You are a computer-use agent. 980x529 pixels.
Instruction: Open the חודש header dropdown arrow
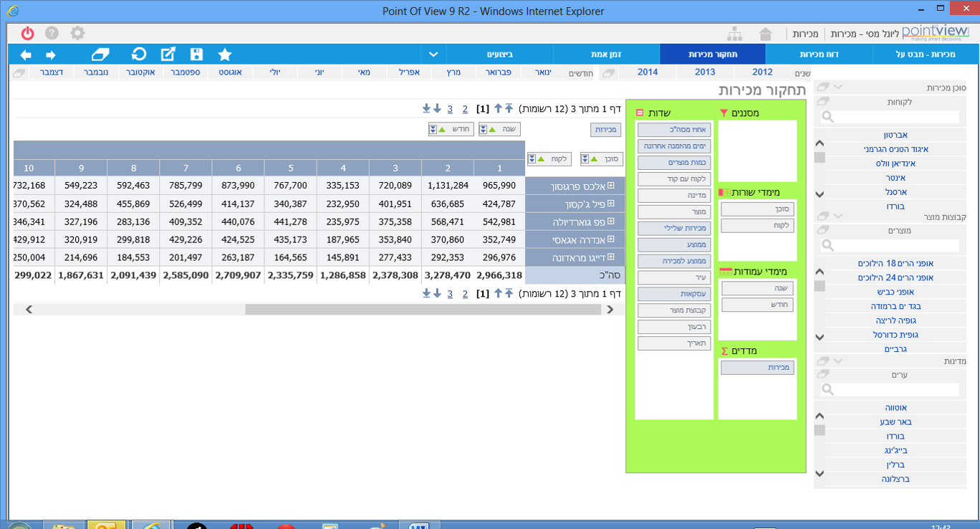(433, 129)
